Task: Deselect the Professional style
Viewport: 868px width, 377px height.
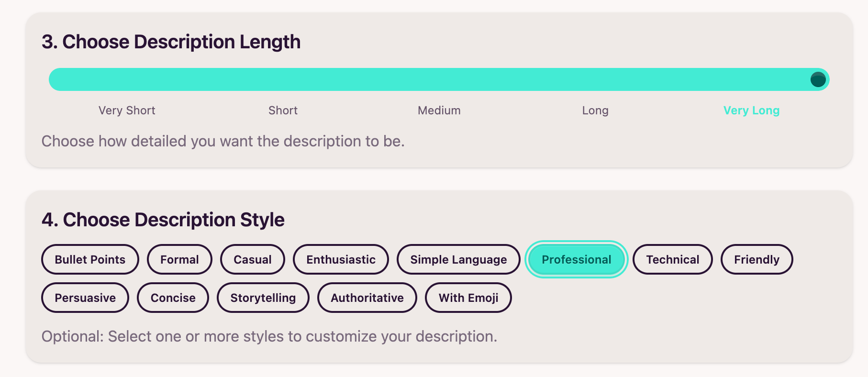Action: (576, 259)
